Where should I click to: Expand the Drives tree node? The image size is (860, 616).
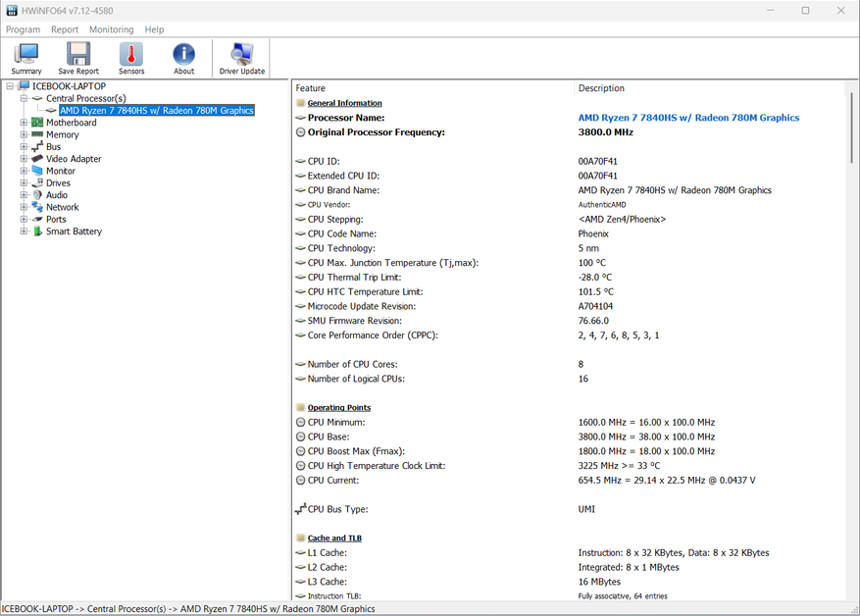click(25, 183)
